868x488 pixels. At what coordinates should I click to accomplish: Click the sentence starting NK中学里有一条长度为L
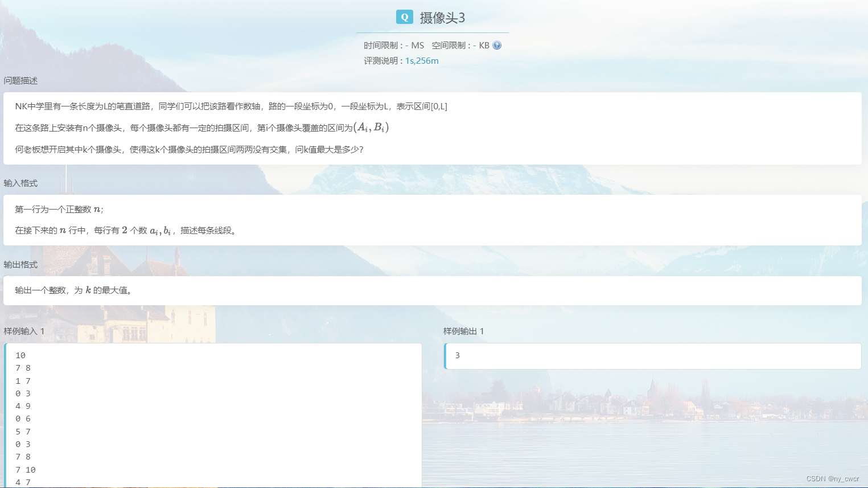pos(231,106)
